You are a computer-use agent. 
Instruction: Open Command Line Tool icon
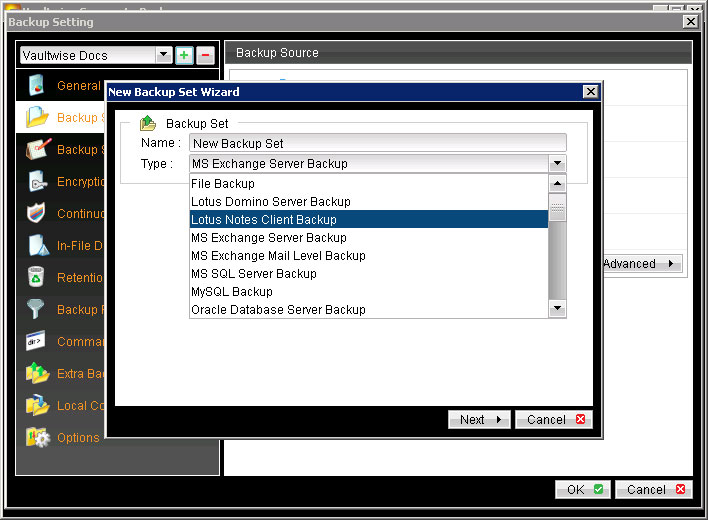coord(35,341)
